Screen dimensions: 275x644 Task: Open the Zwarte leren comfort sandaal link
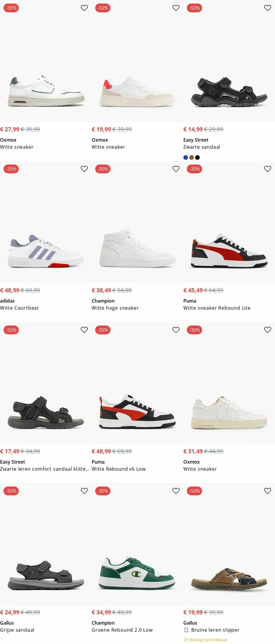click(x=44, y=469)
